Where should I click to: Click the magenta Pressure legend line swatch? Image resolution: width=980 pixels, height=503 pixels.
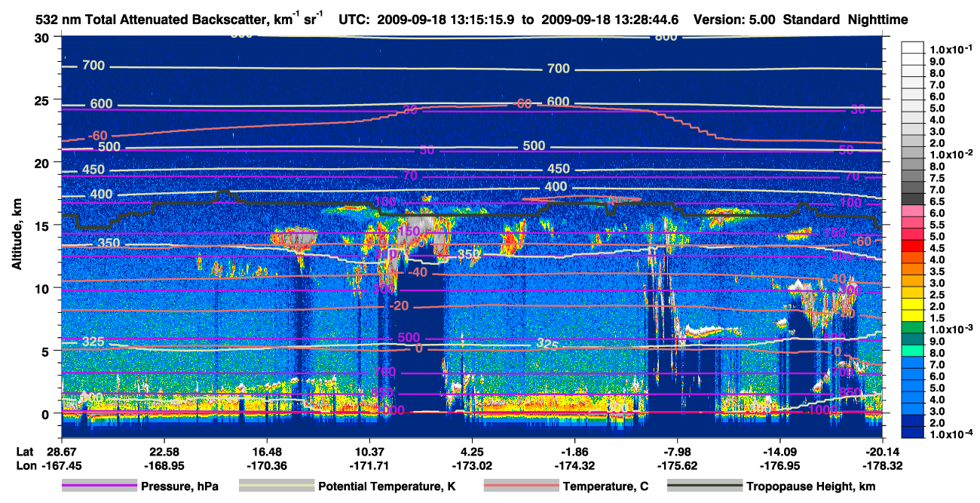(100, 486)
